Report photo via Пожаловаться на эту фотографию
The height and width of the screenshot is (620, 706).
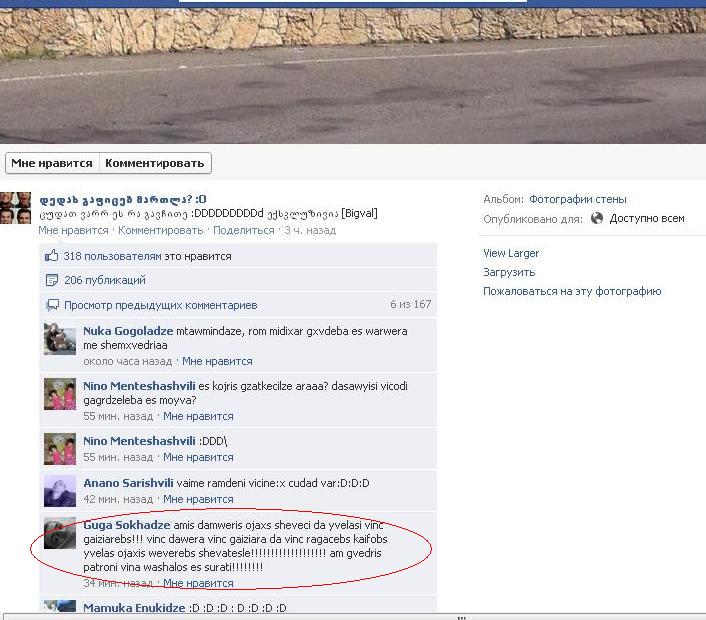[572, 291]
